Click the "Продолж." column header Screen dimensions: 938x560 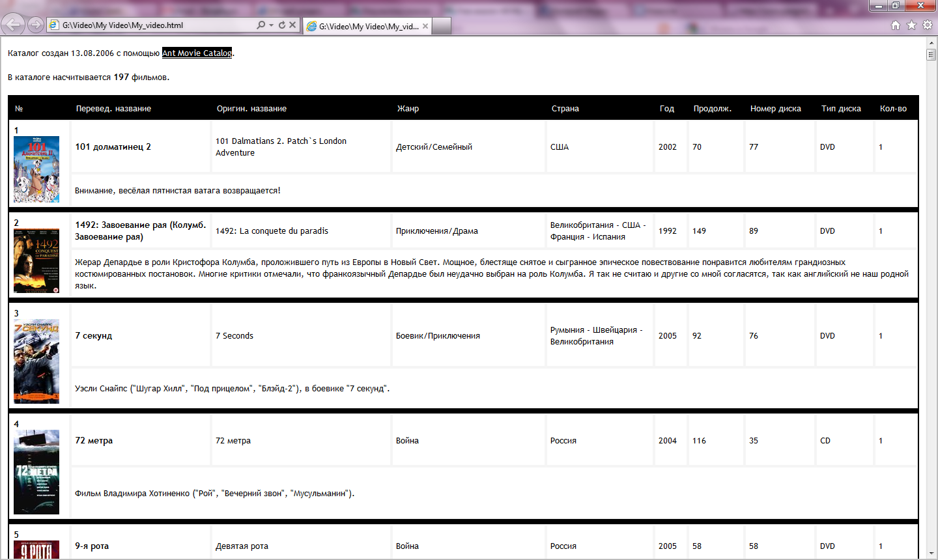[x=713, y=109]
